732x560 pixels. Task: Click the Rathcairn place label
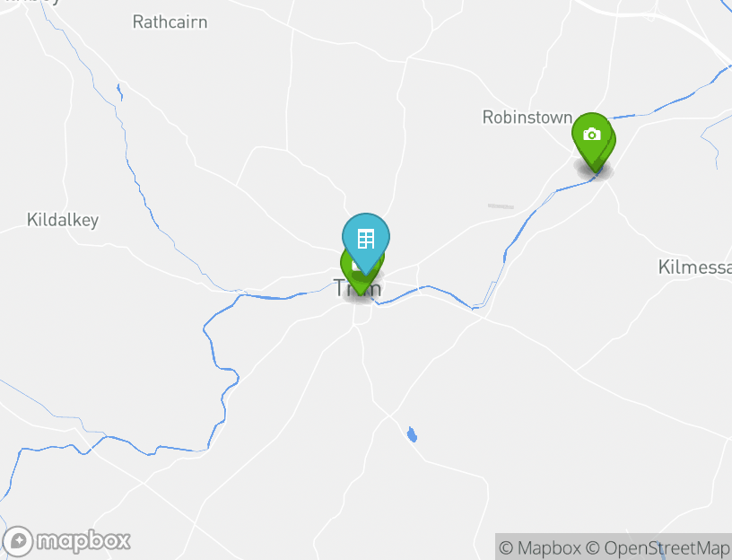170,22
